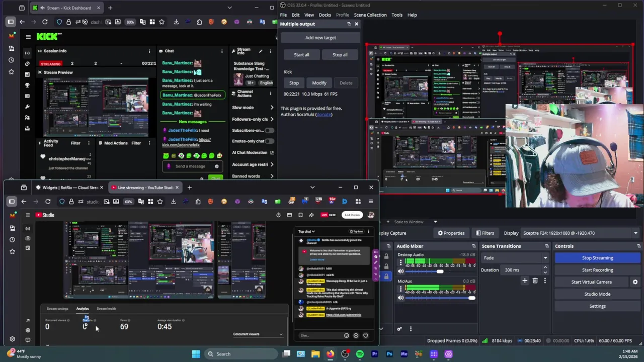644x362 pixels.
Task: Open Photoshop from the Windows taskbar
Action: point(389,354)
